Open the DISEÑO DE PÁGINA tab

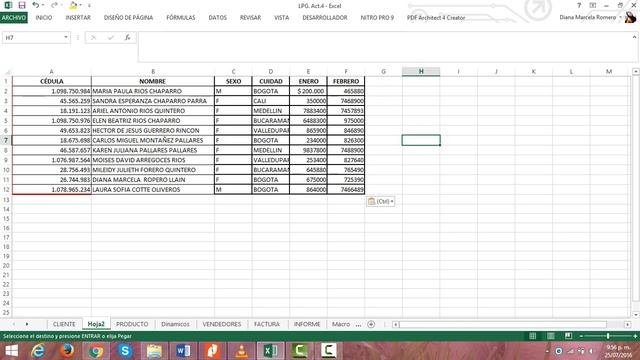[128, 18]
